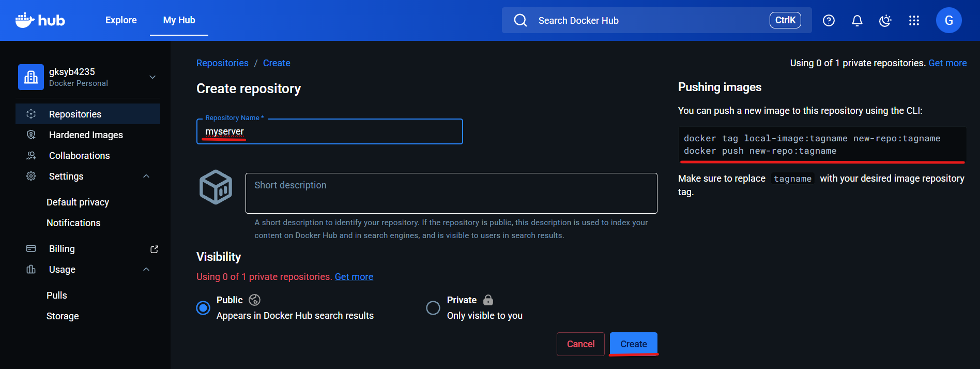The width and height of the screenshot is (980, 369).
Task: Click the Short description text box
Action: pos(451,193)
